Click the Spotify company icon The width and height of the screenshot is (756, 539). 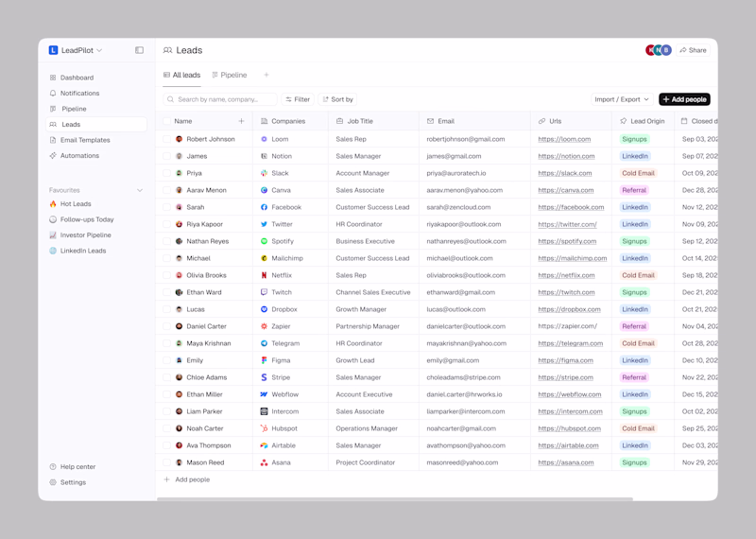[x=265, y=241]
